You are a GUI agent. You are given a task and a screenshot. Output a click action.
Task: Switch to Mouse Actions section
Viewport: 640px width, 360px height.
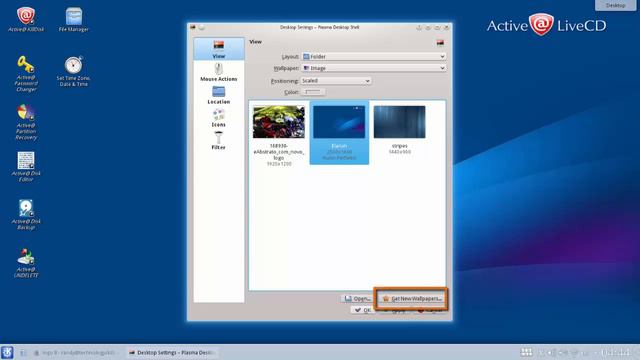pyautogui.click(x=219, y=72)
